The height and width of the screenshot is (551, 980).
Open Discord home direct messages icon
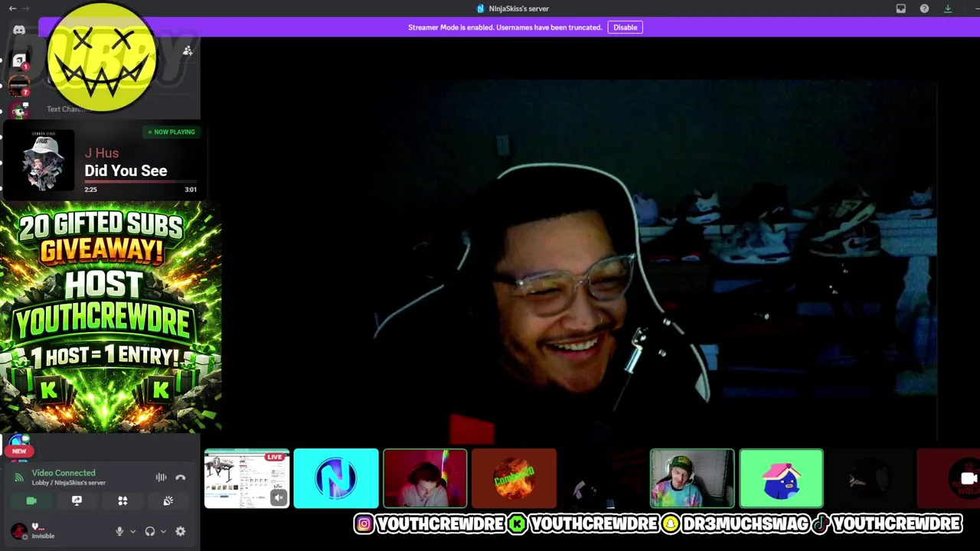click(x=19, y=31)
